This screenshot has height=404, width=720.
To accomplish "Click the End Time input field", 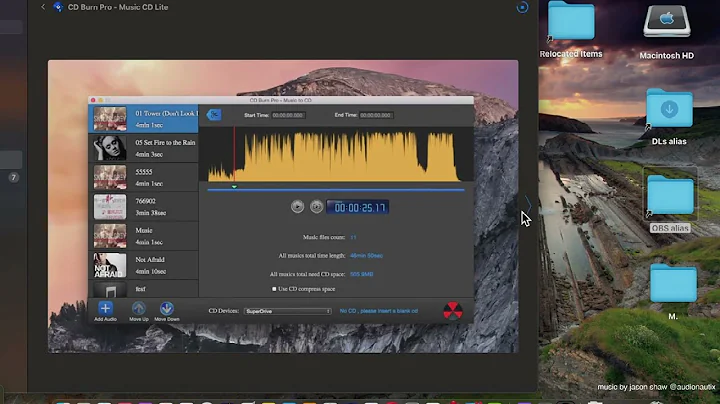I will point(376,115).
